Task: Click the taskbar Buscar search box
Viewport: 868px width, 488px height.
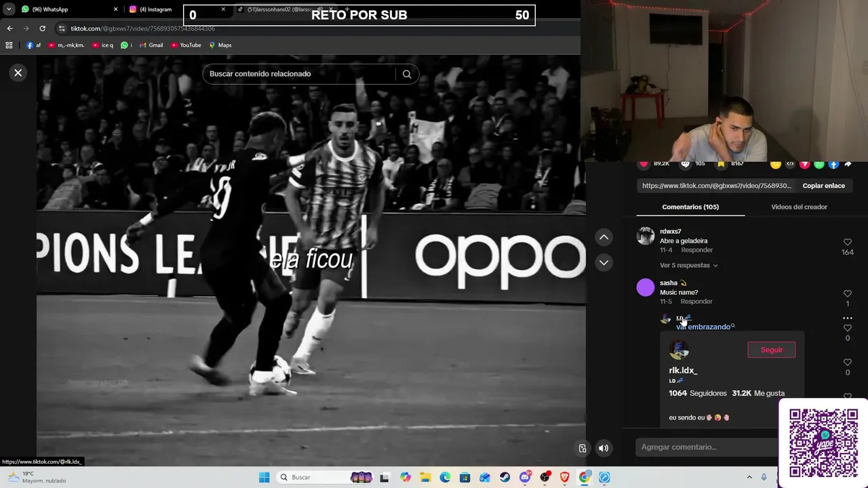Action: coord(325,477)
